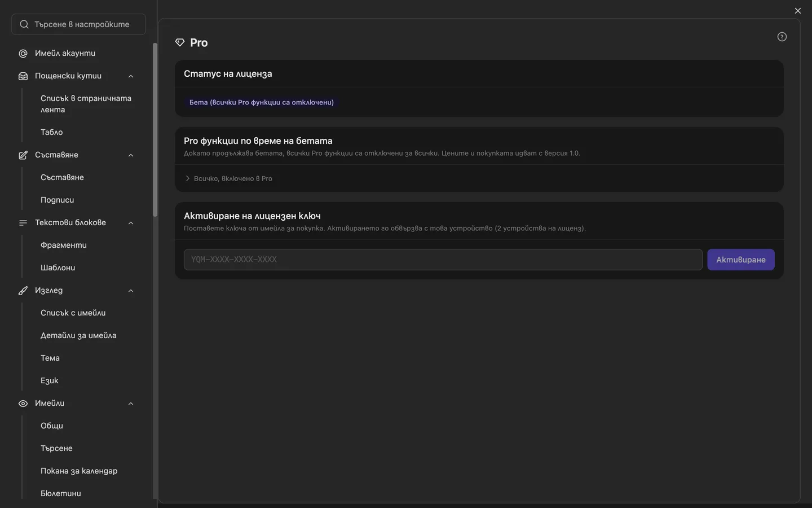Click the license key input field
The image size is (812, 508).
tap(443, 260)
